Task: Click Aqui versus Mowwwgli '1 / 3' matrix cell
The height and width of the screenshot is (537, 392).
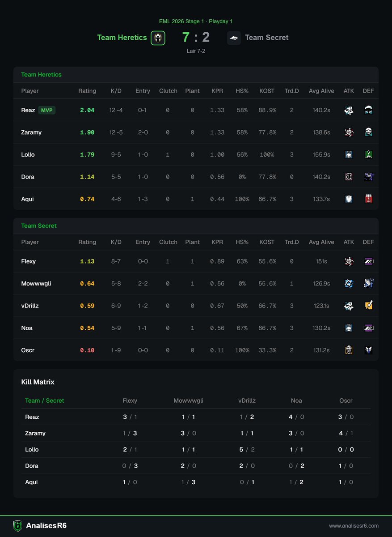Action: (188, 482)
